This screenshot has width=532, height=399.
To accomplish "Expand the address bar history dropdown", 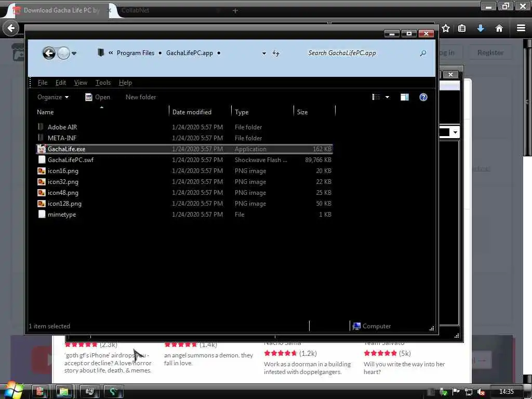I will [x=264, y=54].
